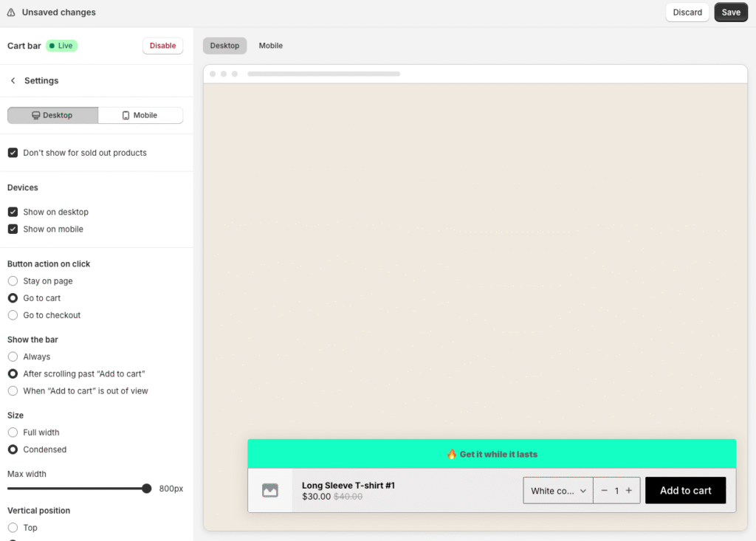Click the product image placeholder in preview

pyautogui.click(x=271, y=490)
